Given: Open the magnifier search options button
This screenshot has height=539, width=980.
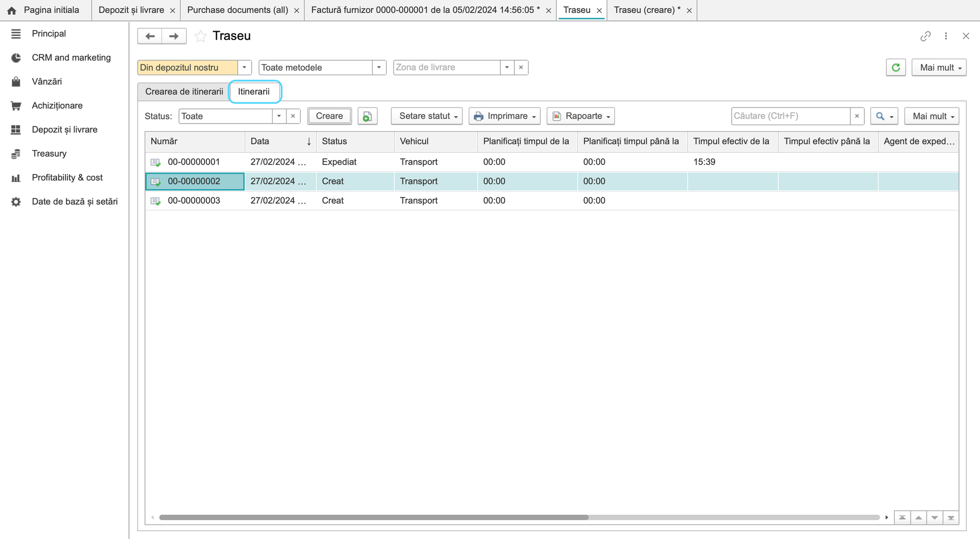Looking at the screenshot, I should click(x=884, y=116).
